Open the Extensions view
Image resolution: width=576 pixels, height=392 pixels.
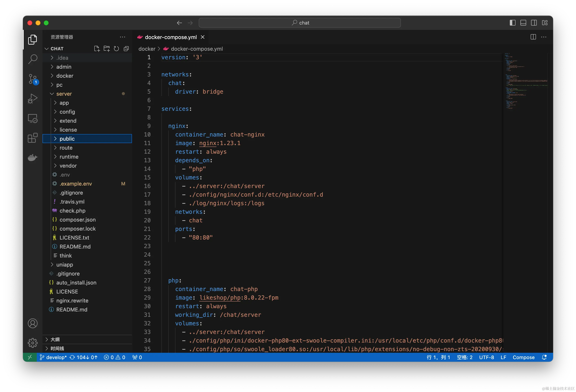[32, 138]
